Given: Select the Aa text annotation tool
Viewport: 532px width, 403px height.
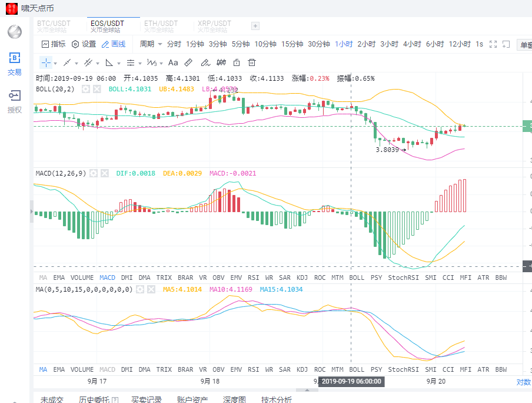Looking at the screenshot, I should [x=173, y=62].
